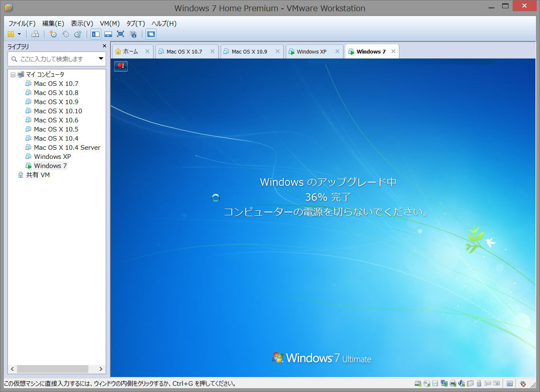
Task: Revert to previous snapshot icon
Action: (66, 34)
